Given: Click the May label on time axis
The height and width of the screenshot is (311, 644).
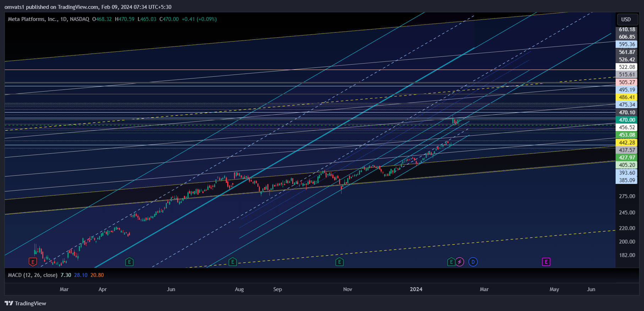Looking at the screenshot, I should [554, 289].
